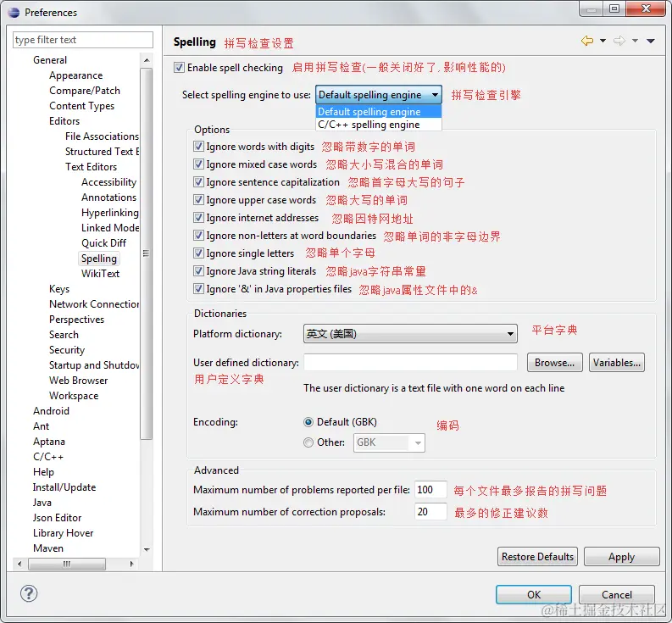The height and width of the screenshot is (623, 672).
Task: Select Accessibility tree item
Action: tap(108, 182)
